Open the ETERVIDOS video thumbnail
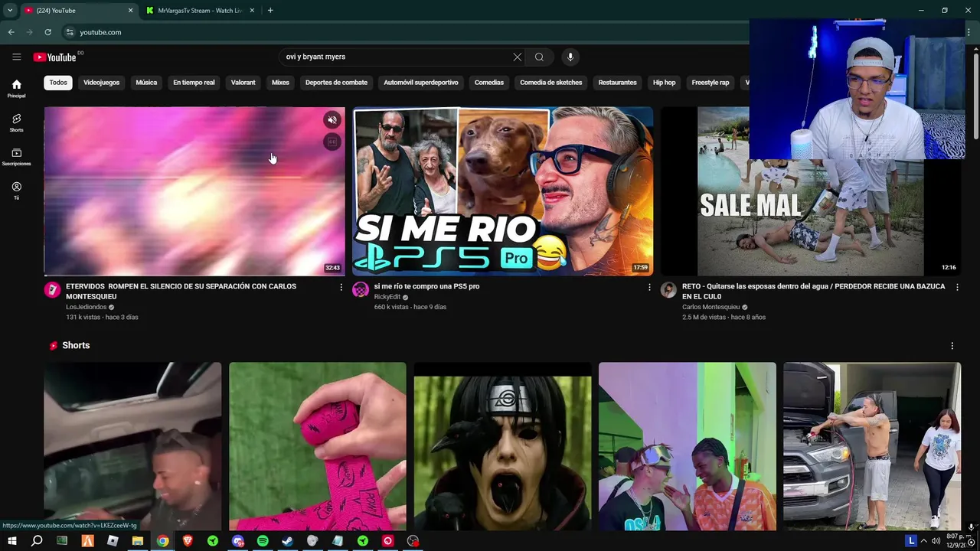 (x=194, y=191)
